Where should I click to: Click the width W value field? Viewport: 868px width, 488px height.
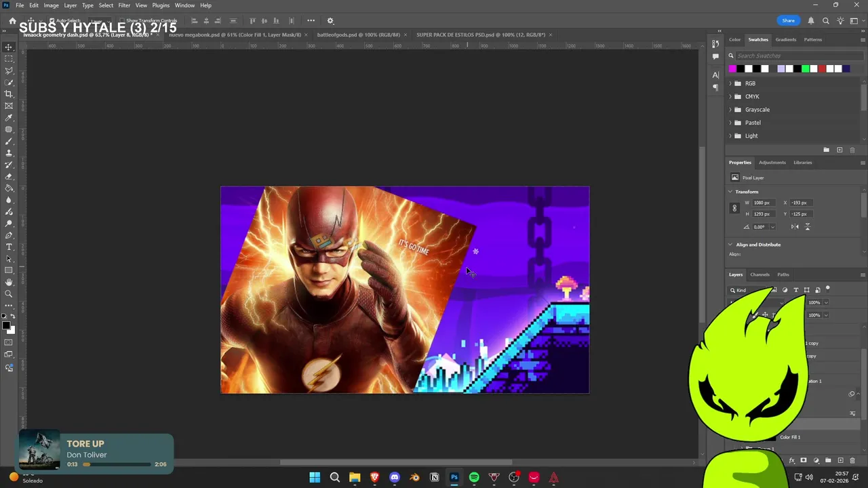763,203
